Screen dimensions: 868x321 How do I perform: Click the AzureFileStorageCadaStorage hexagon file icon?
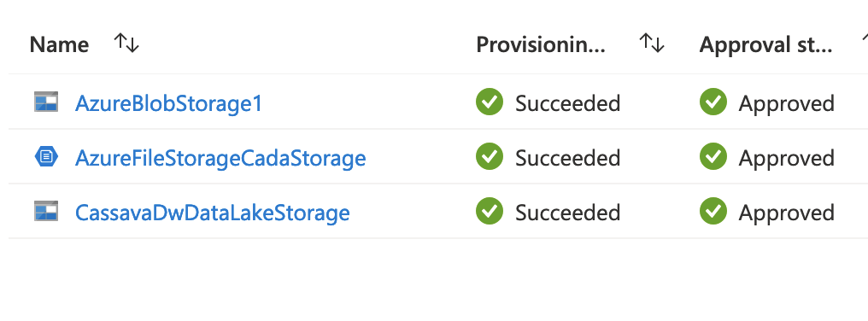(46, 157)
